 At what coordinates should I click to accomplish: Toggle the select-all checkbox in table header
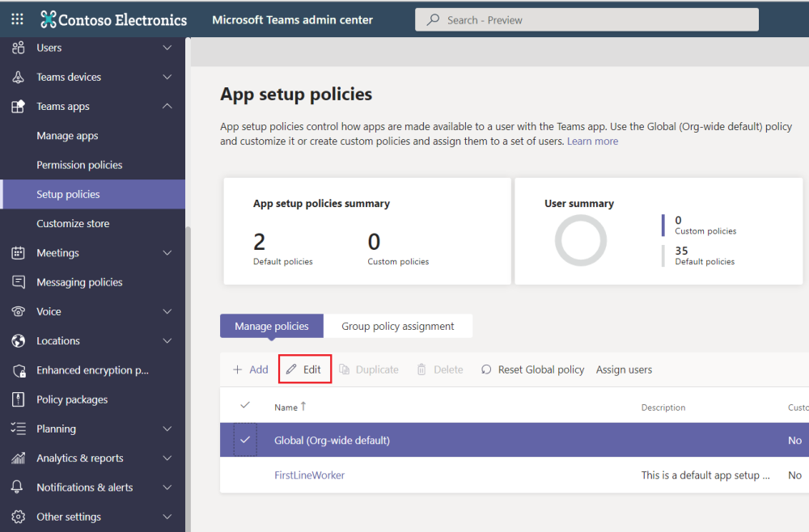(246, 407)
